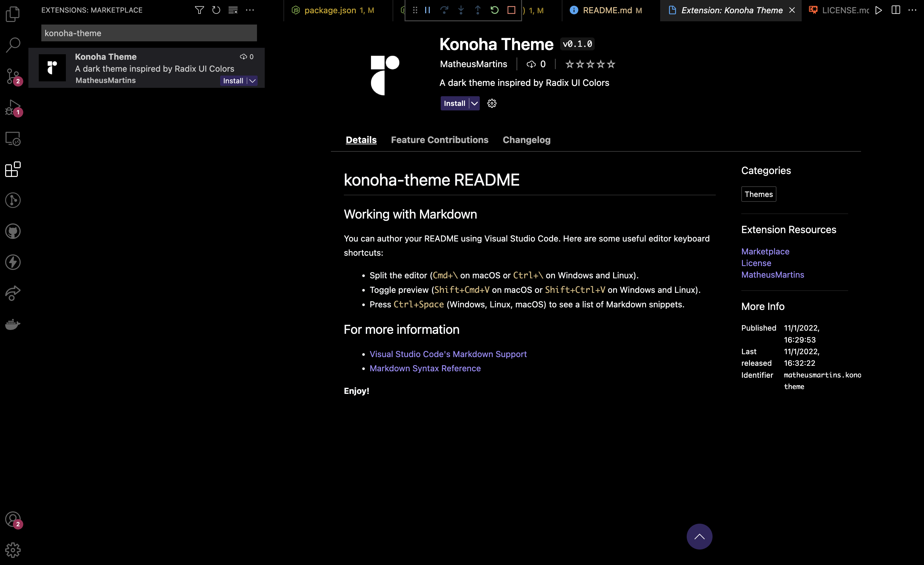Click filter extensions funnel icon

click(200, 10)
